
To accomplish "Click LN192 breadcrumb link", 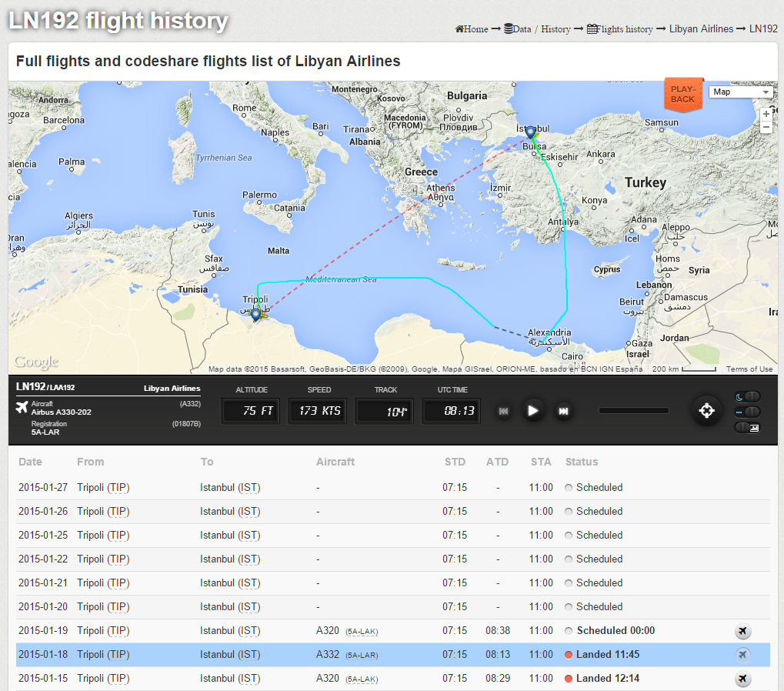I will click(x=763, y=29).
